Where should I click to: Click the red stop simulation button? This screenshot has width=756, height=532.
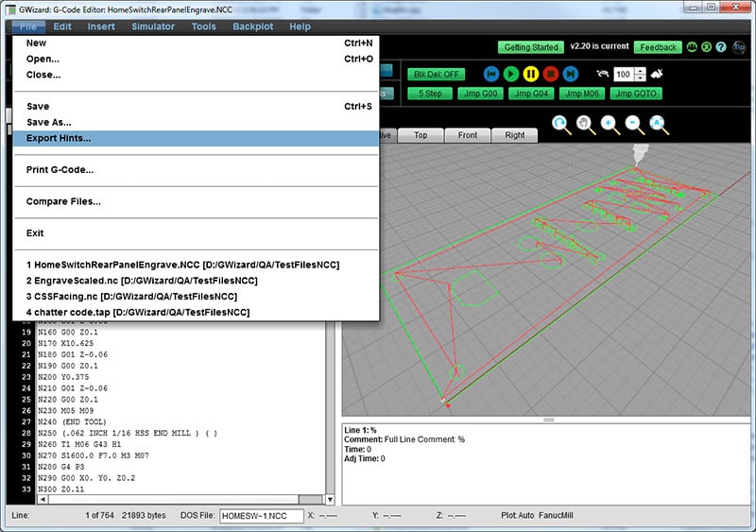pos(550,74)
